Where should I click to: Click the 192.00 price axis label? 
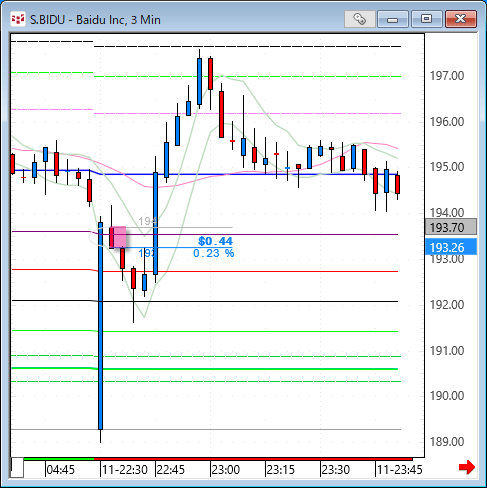[x=447, y=305]
